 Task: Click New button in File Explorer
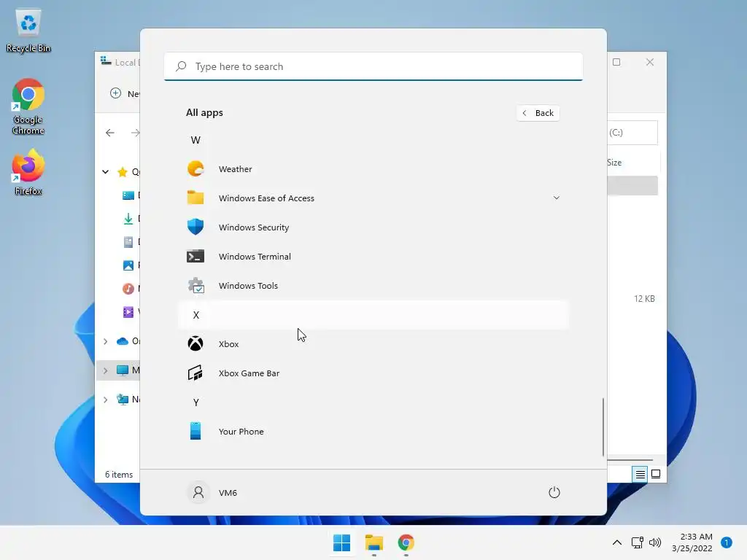pos(125,93)
